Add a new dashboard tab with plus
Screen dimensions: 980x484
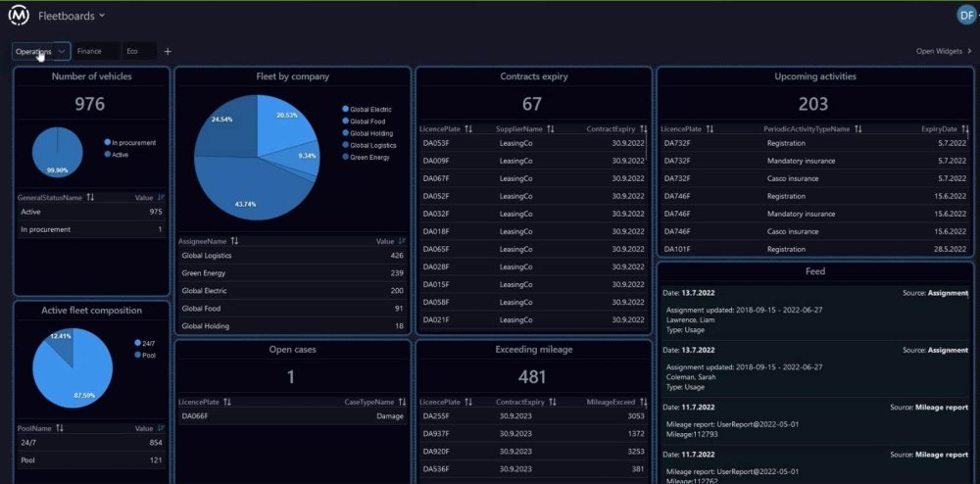pyautogui.click(x=168, y=51)
